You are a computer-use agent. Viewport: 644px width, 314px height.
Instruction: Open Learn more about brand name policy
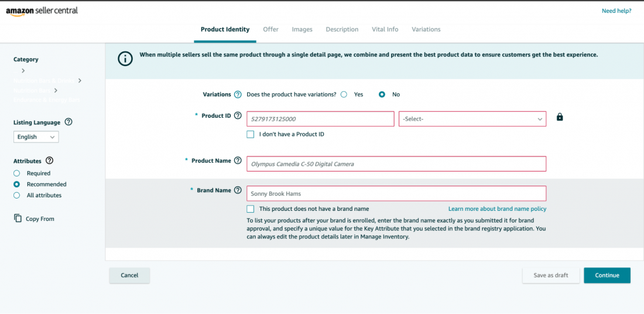pos(498,209)
